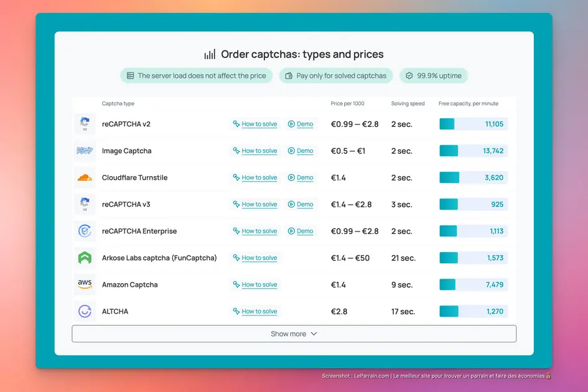Screen dimensions: 588x392
Task: Click the 1,270 free capacity bar
Action: click(474, 311)
